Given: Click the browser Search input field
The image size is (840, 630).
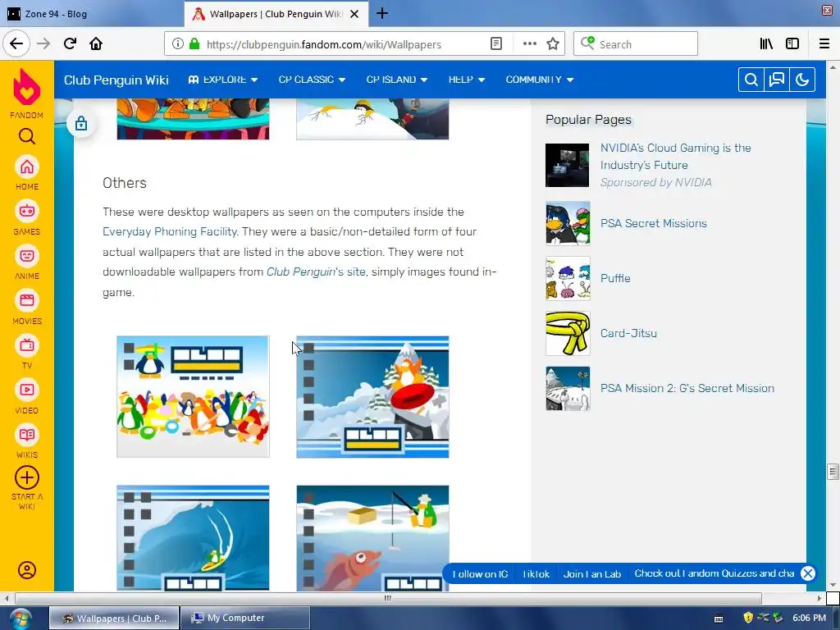Looking at the screenshot, I should 636,44.
